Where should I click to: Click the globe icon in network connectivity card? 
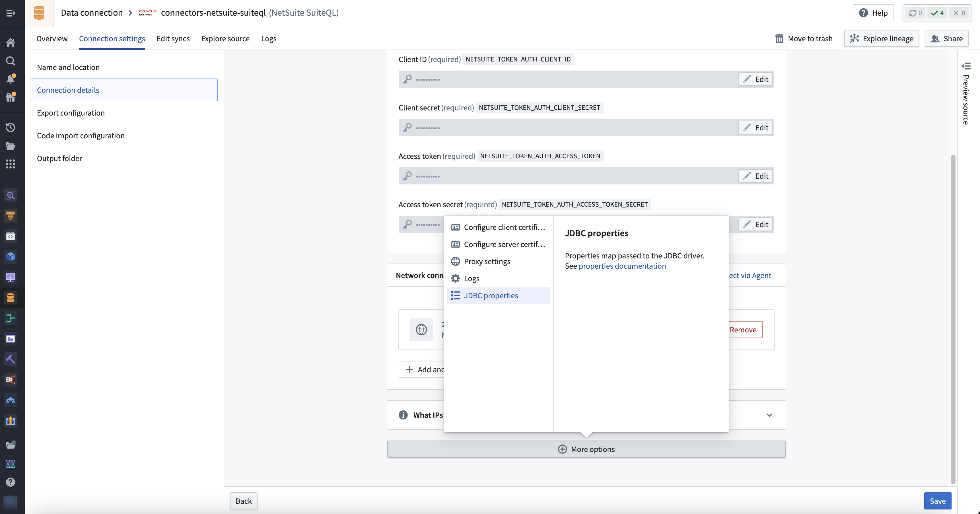pos(421,330)
